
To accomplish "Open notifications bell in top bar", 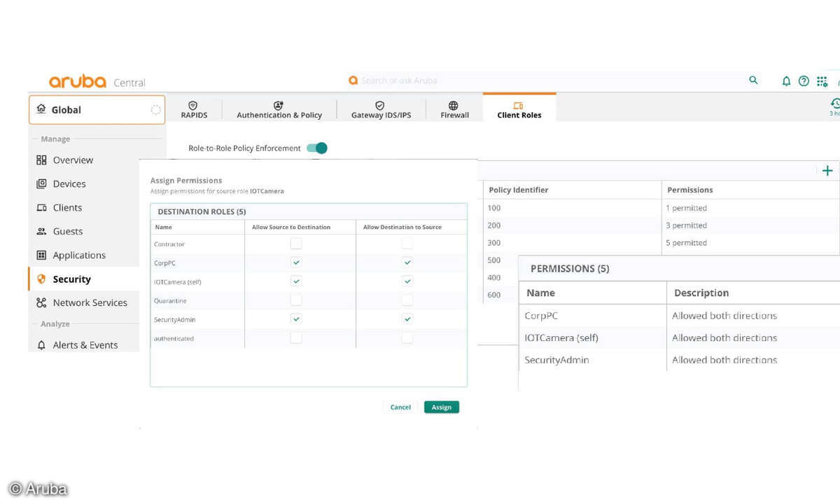I will tap(786, 81).
